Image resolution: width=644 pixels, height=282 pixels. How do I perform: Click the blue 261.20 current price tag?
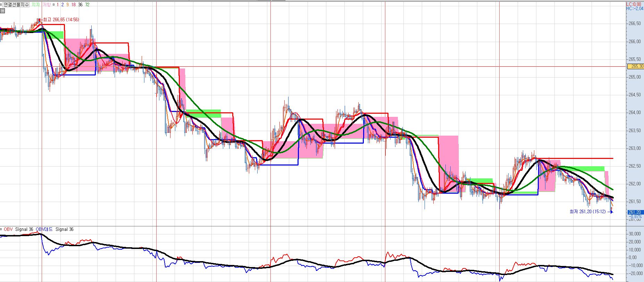(x=635, y=212)
